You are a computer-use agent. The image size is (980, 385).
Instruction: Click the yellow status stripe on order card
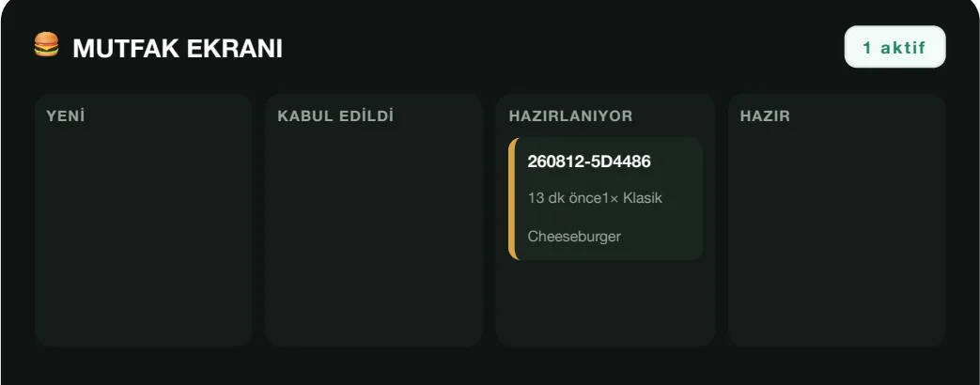[x=512, y=199]
